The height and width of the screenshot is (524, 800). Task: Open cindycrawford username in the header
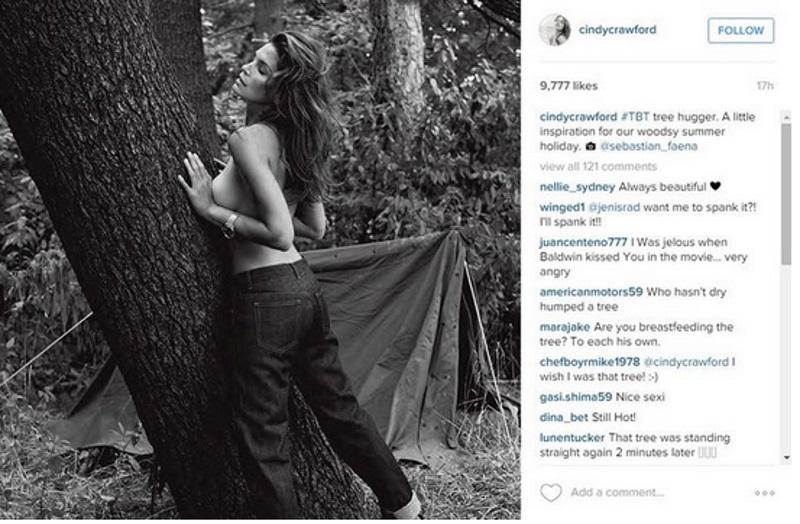(617, 30)
